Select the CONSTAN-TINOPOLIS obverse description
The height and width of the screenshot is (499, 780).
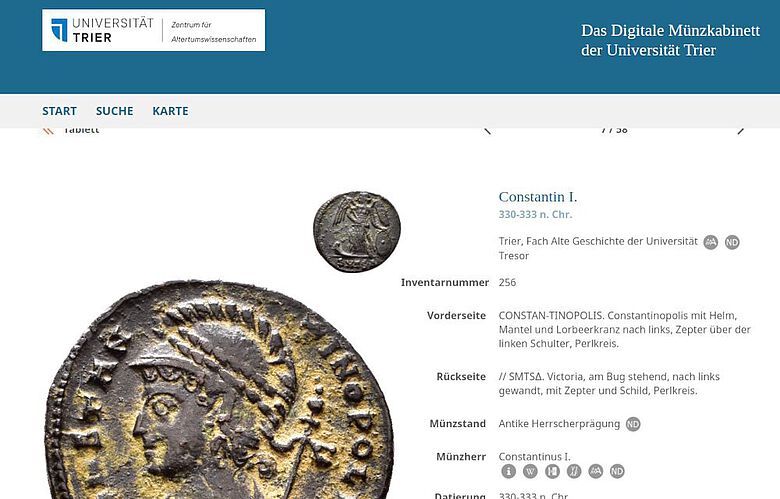[x=624, y=329]
